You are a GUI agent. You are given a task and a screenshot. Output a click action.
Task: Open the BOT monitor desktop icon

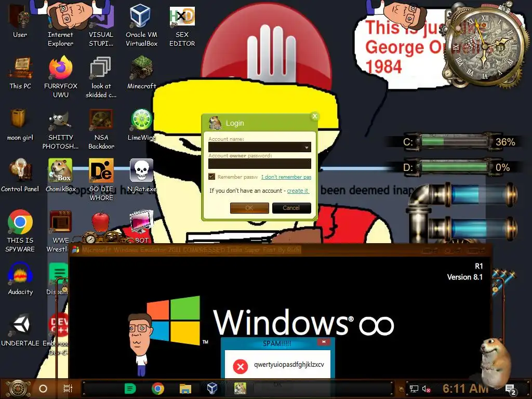141,226
